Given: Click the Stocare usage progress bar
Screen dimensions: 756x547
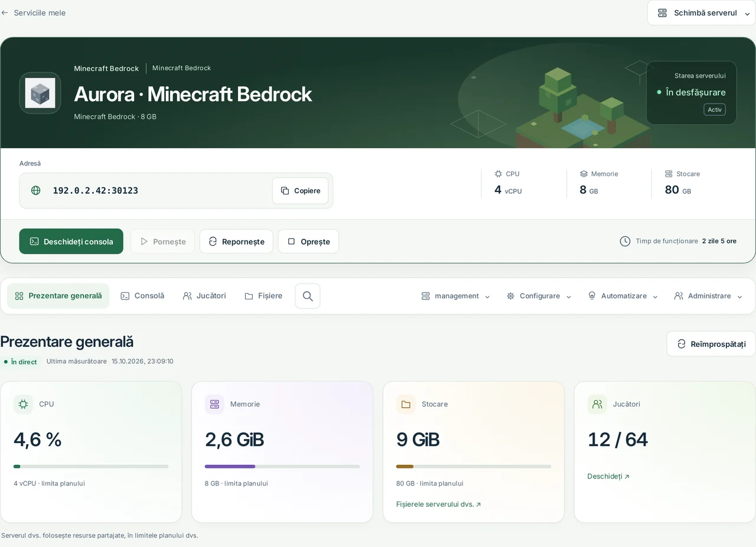Looking at the screenshot, I should tap(474, 467).
